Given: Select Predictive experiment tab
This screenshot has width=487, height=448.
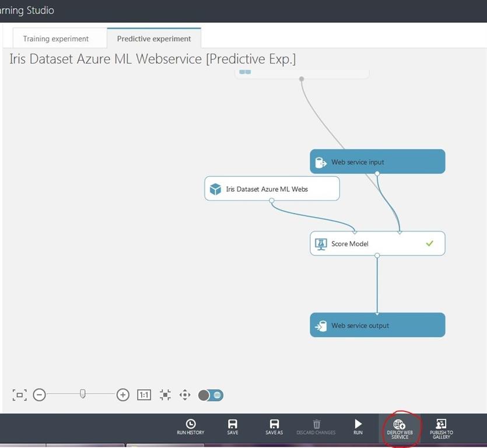Looking at the screenshot, I should coord(154,38).
